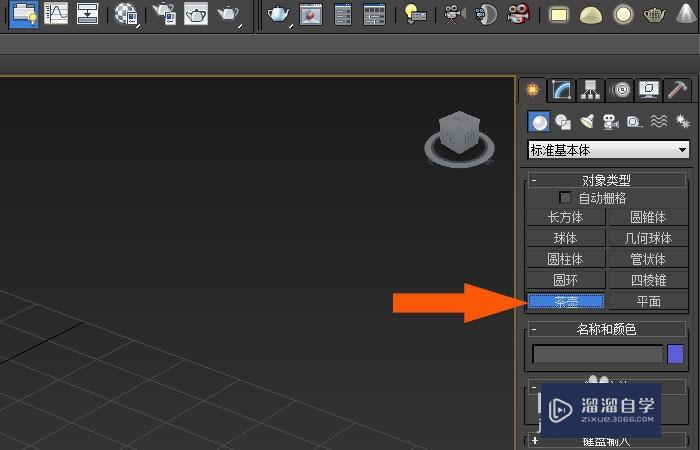The width and height of the screenshot is (700, 450).
Task: Select the Lights spotlight category icon
Action: 587,121
